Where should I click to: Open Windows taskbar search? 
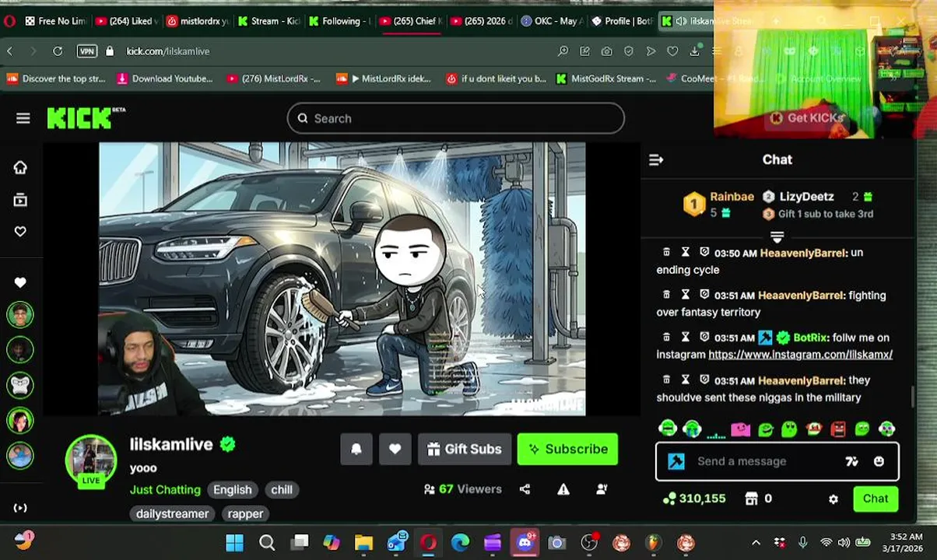267,542
